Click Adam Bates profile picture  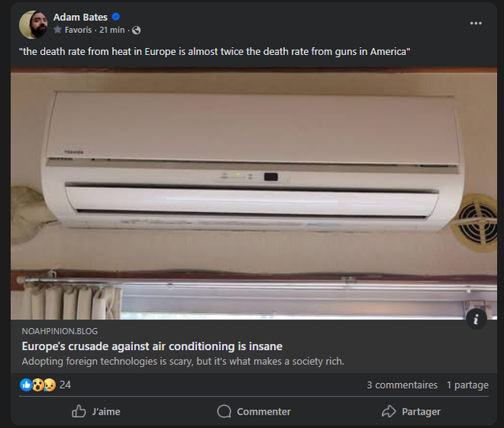[x=33, y=24]
